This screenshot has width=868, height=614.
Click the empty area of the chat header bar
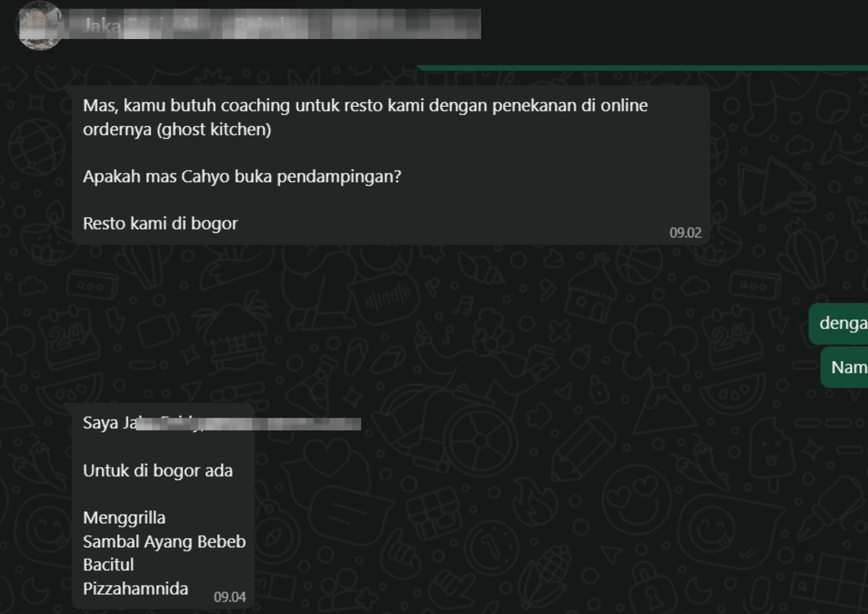(x=673, y=24)
